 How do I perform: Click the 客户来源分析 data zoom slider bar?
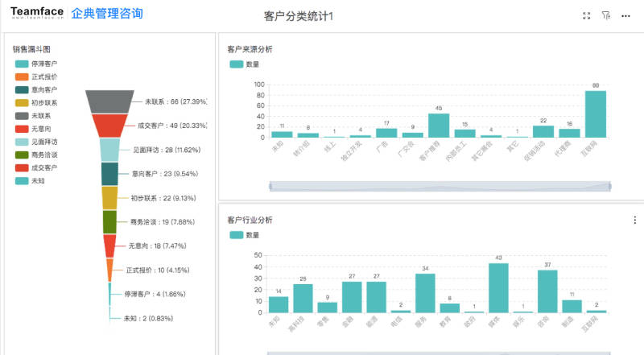coord(440,186)
